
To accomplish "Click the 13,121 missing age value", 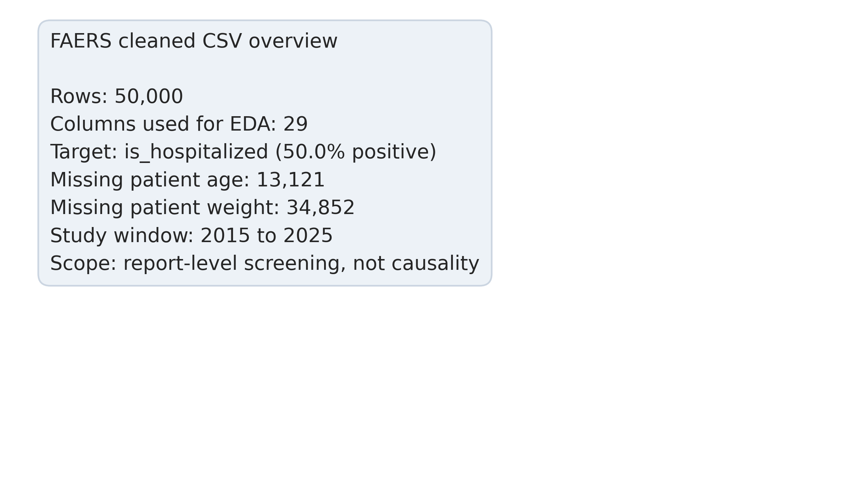I will point(290,180).
